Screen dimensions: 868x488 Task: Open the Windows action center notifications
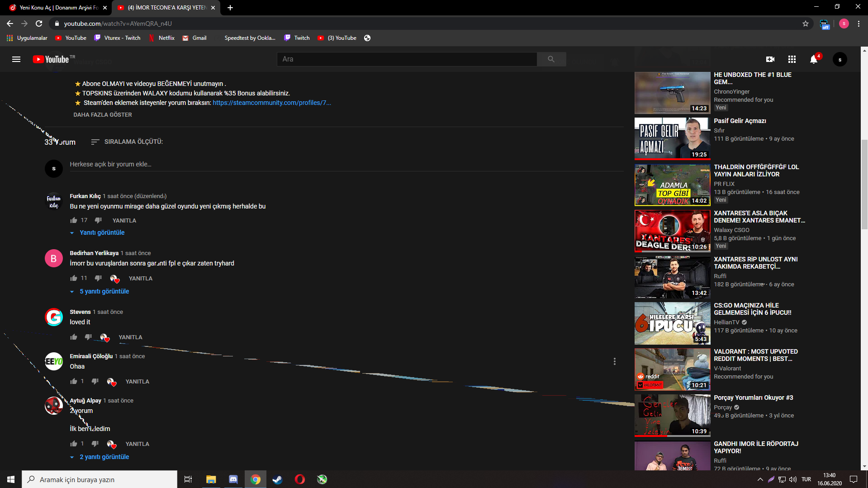853,479
